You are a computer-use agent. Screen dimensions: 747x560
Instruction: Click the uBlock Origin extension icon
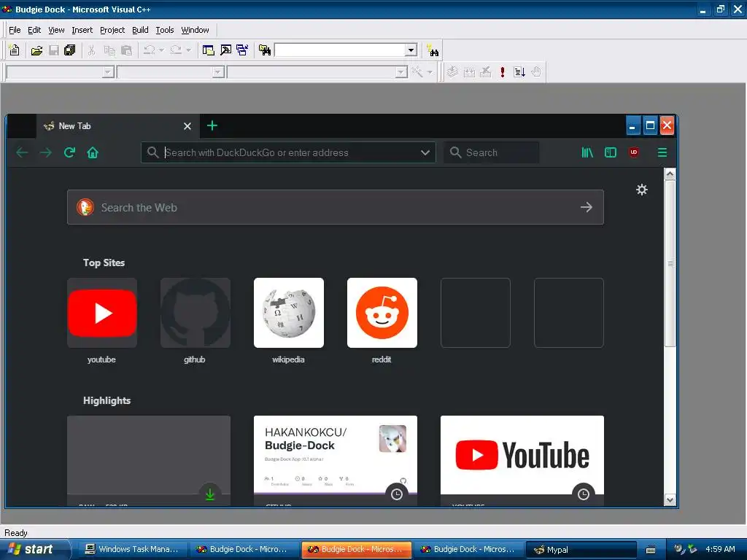click(x=634, y=152)
